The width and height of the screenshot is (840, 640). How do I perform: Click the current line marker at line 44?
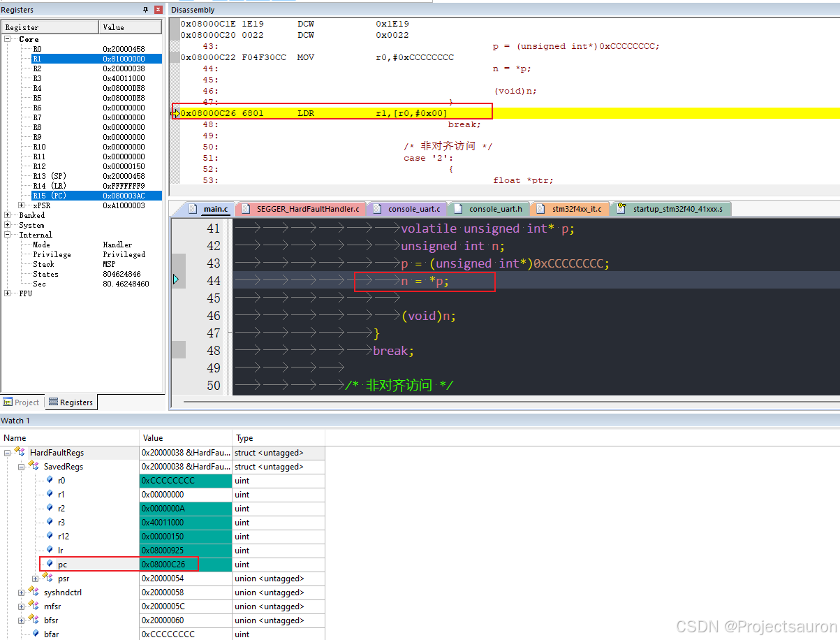pos(176,280)
